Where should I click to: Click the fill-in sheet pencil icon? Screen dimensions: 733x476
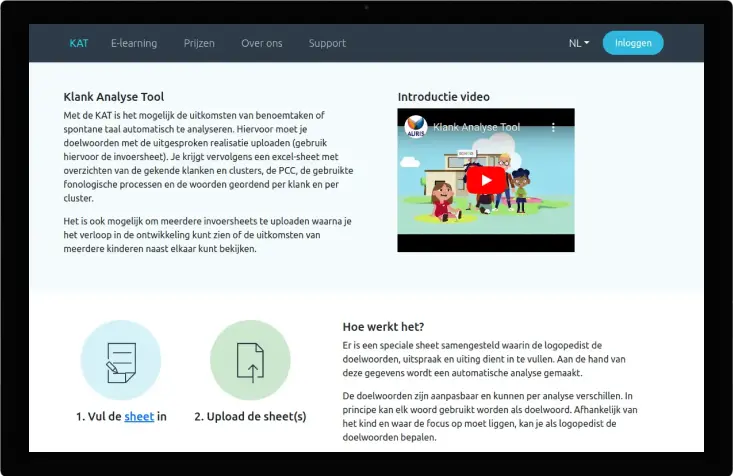coord(120,360)
